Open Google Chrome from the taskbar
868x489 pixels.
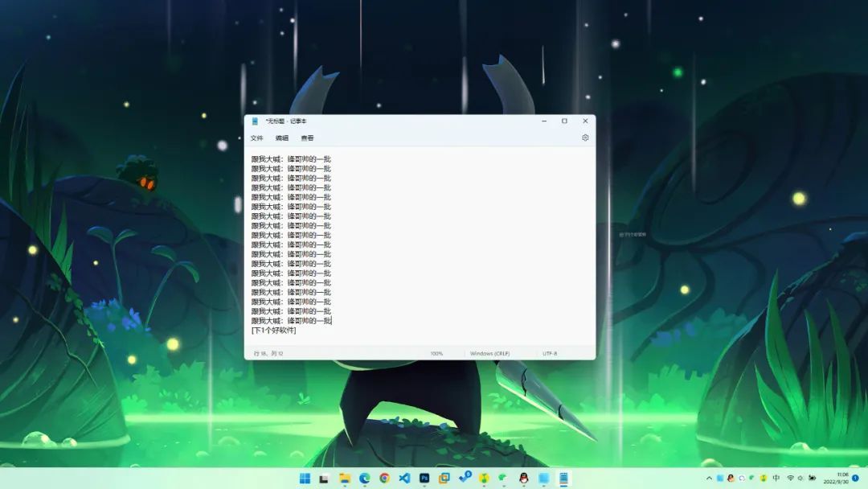point(384,479)
